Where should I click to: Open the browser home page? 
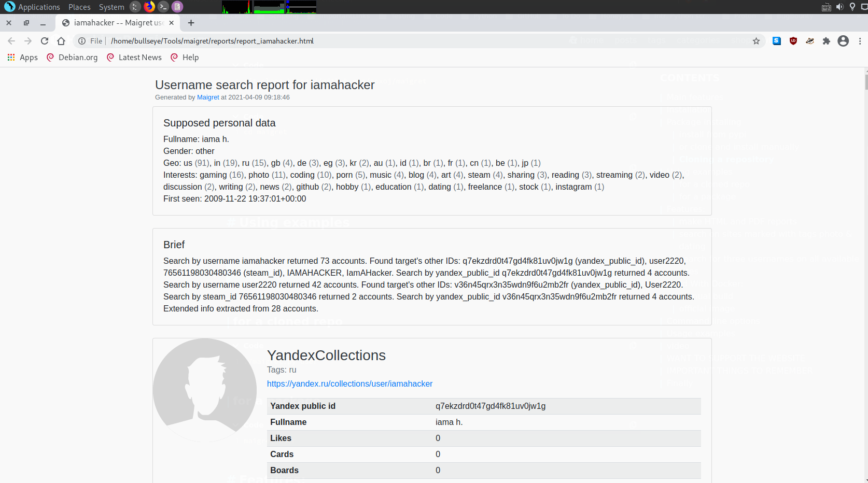[61, 41]
